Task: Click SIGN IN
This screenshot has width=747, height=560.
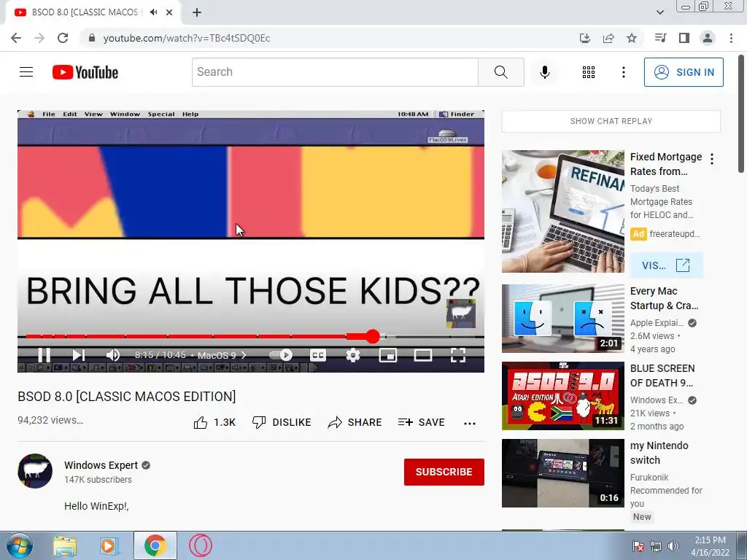Action: point(684,72)
